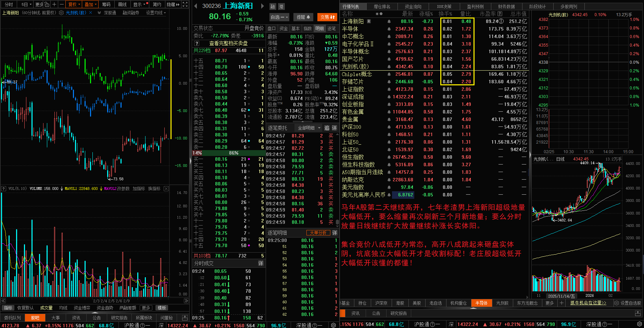Go to previous stock with left arrow

pos(195,6)
